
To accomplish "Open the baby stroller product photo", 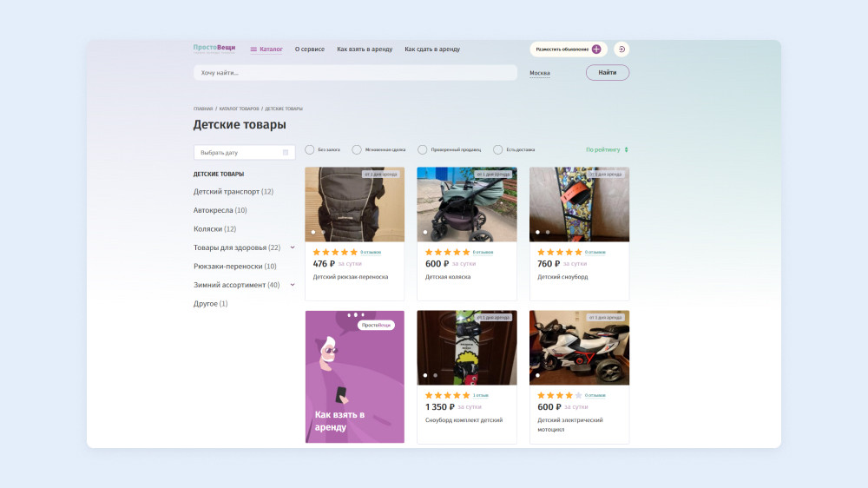I will click(x=467, y=204).
